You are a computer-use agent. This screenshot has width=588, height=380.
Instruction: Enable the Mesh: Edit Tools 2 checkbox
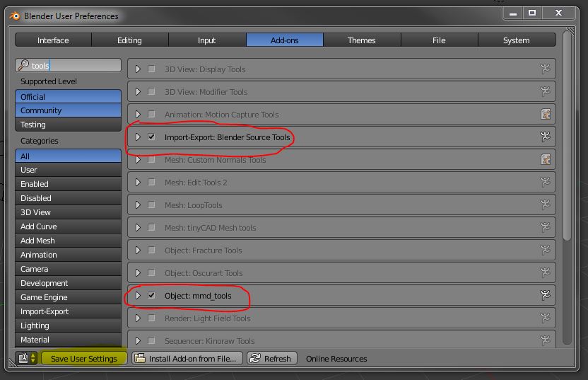tap(151, 182)
